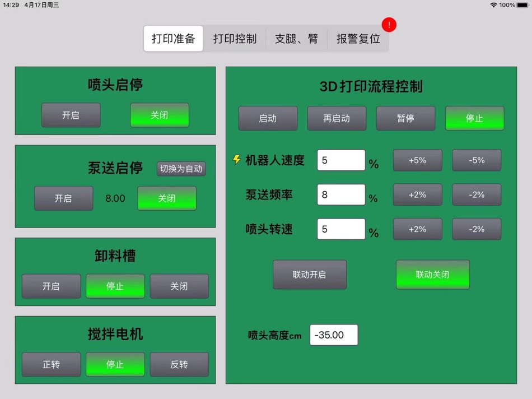Switch to the 打印控制 tab

[x=234, y=39]
